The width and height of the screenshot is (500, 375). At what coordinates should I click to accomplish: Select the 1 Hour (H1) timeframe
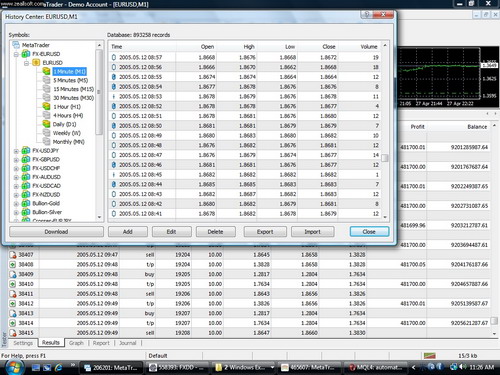pos(67,107)
